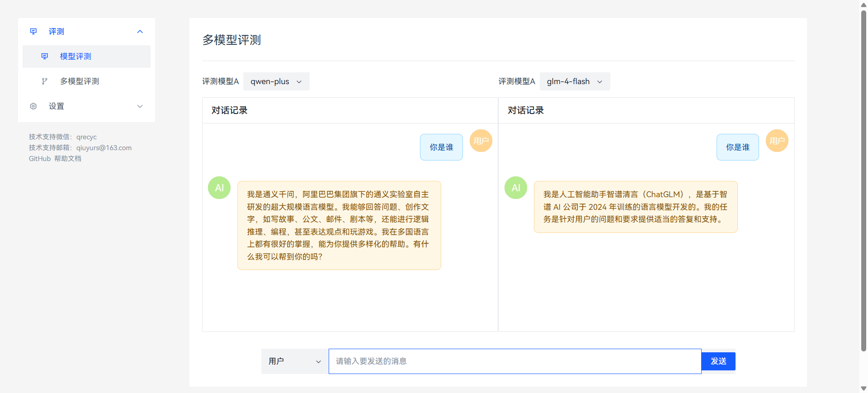
Task: Click the qwen-plus reply starting 我是通义千问
Action: [339, 225]
